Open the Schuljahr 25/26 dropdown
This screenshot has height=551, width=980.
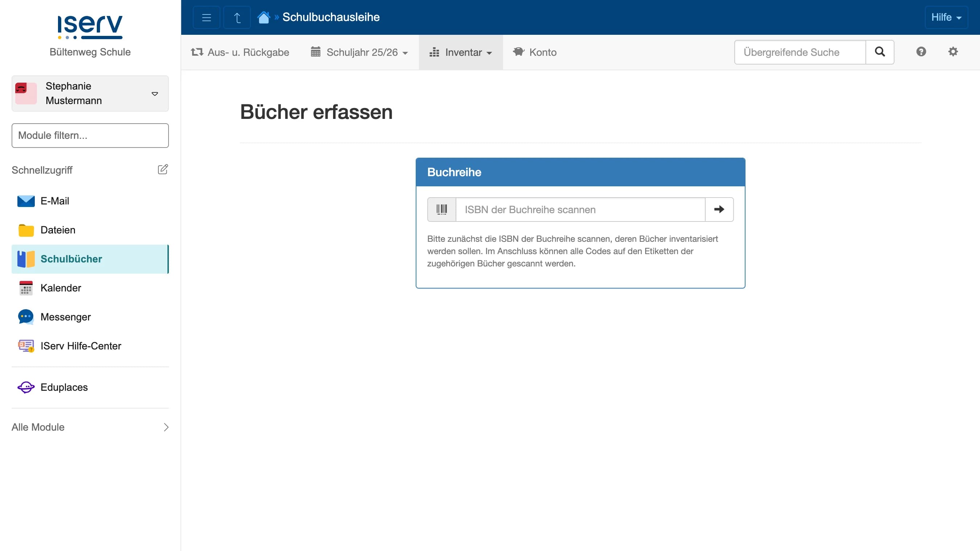click(x=359, y=52)
